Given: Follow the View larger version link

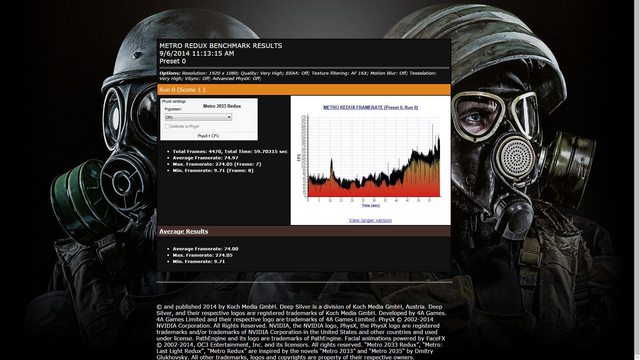Looking at the screenshot, I should point(370,220).
